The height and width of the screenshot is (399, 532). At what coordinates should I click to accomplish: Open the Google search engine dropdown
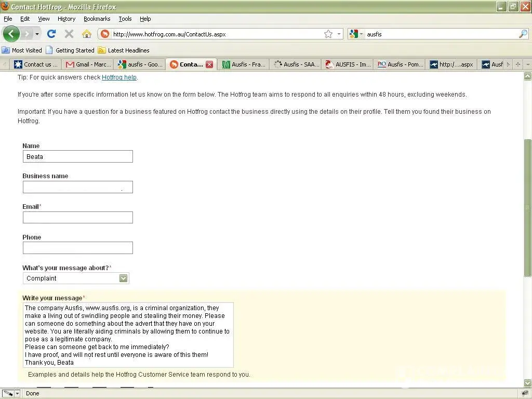point(356,34)
